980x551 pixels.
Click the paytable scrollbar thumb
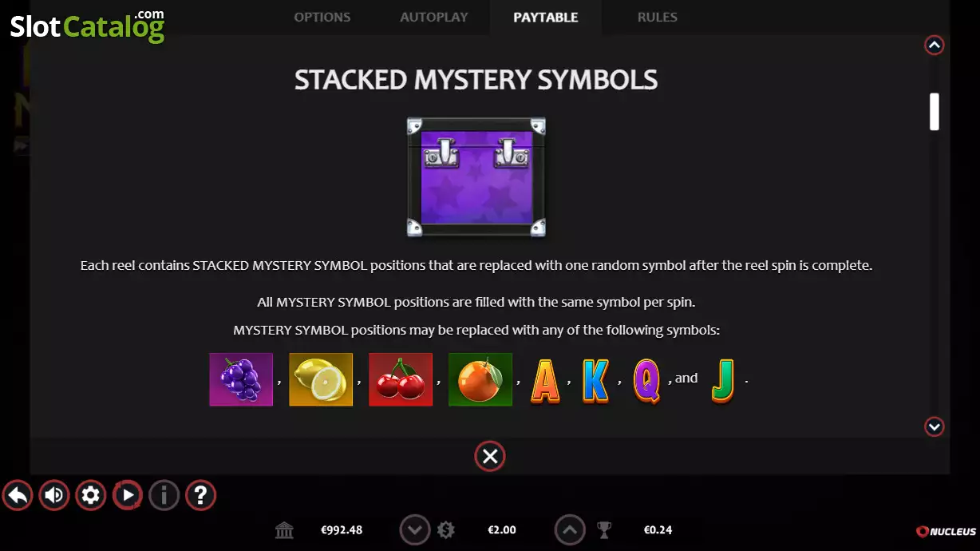point(935,112)
